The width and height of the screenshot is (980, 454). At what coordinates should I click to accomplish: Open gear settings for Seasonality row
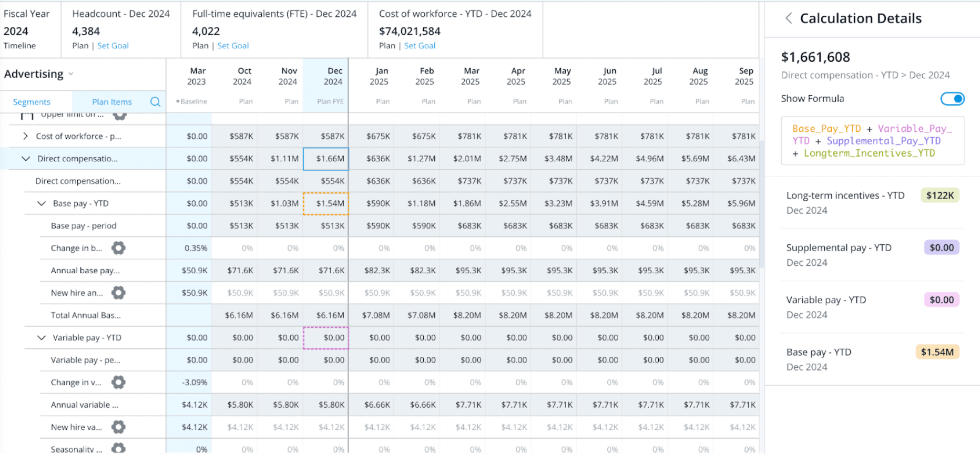[118, 448]
